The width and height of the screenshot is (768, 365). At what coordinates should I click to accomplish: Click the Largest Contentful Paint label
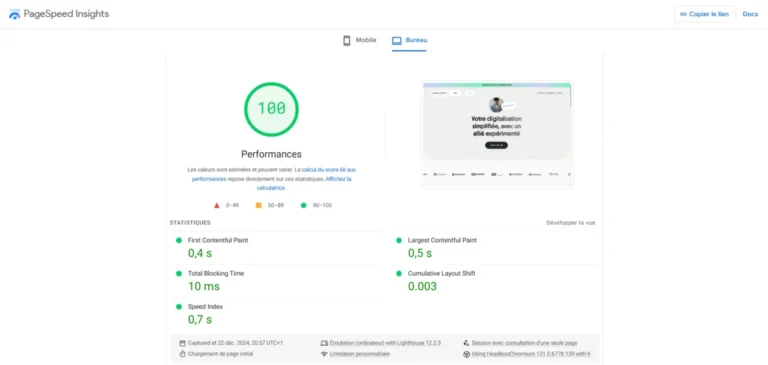pyautogui.click(x=442, y=240)
